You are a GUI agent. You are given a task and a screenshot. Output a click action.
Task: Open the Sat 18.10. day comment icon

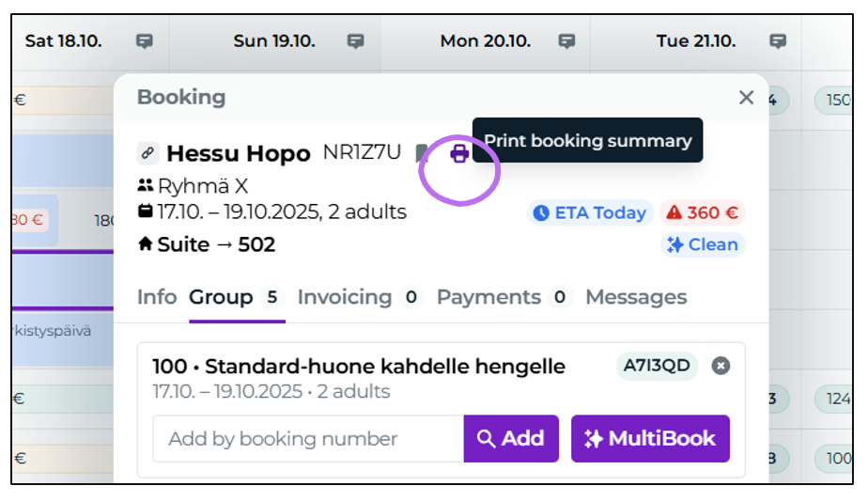pyautogui.click(x=145, y=41)
